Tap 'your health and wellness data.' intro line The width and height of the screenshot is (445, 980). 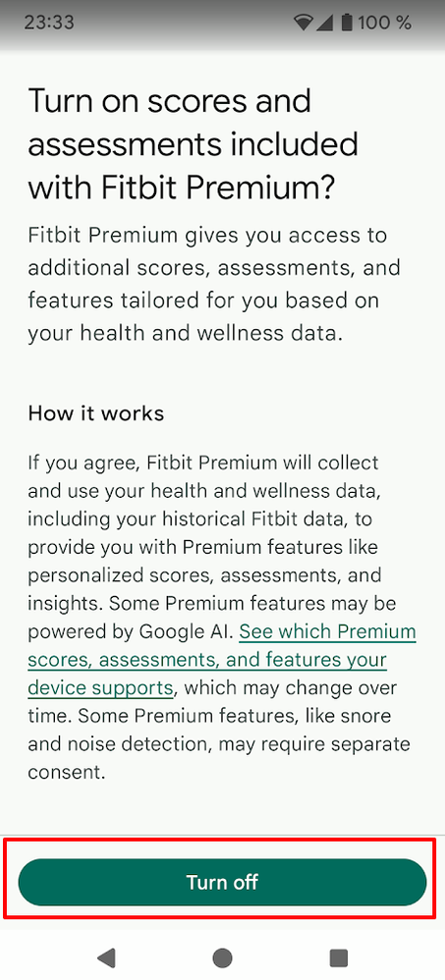[x=186, y=333]
